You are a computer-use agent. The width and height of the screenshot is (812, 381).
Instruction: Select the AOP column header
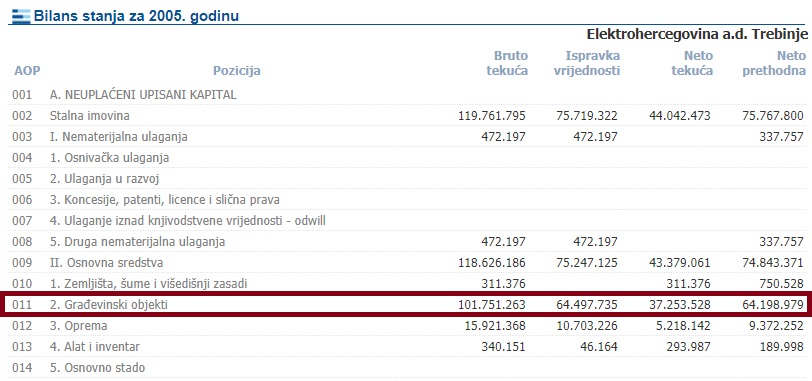coord(27,71)
